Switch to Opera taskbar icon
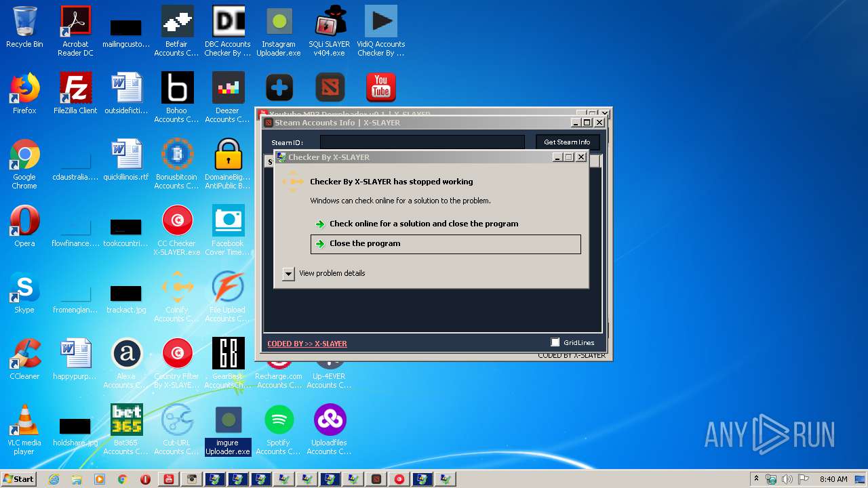The height and width of the screenshot is (488, 868). (146, 479)
